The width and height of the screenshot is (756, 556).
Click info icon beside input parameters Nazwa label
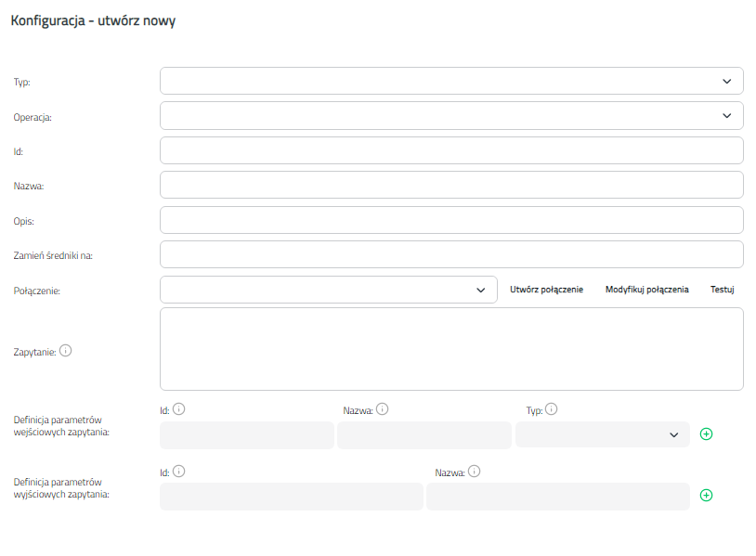(x=383, y=409)
